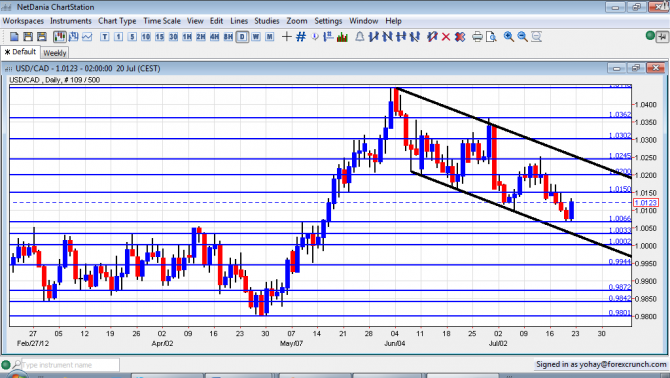Toggle the chart grid hash icon
The height and width of the screenshot is (378, 670).
click(x=301, y=37)
